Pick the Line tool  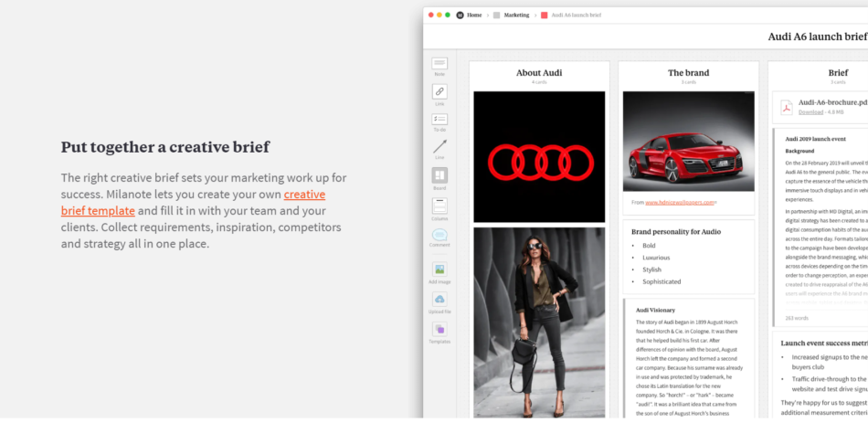coord(439,147)
